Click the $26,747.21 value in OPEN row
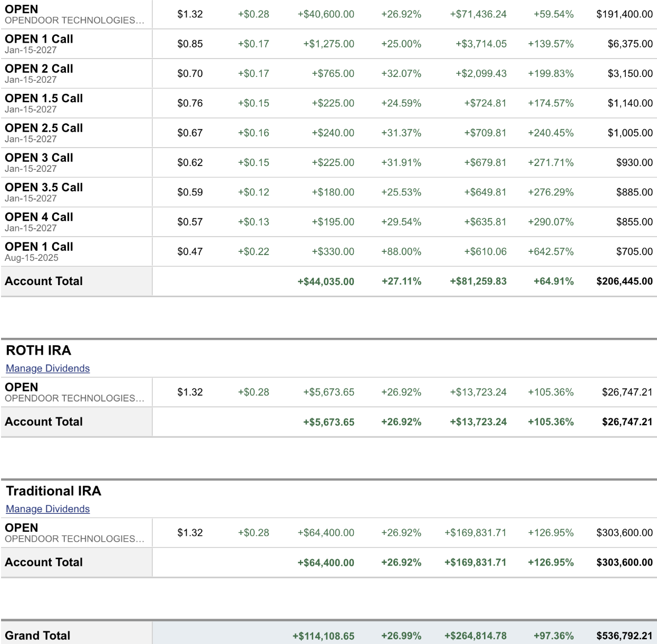657x644 pixels. 627,392
